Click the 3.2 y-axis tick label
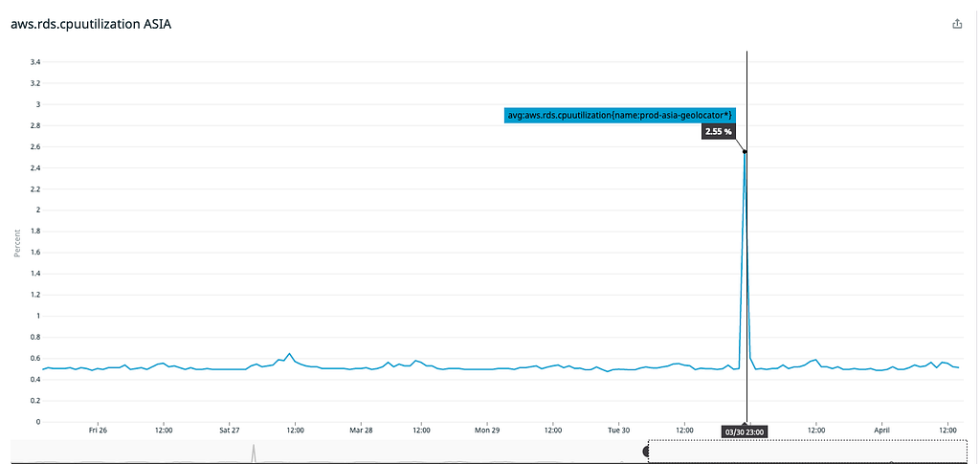980x464 pixels. [x=35, y=83]
